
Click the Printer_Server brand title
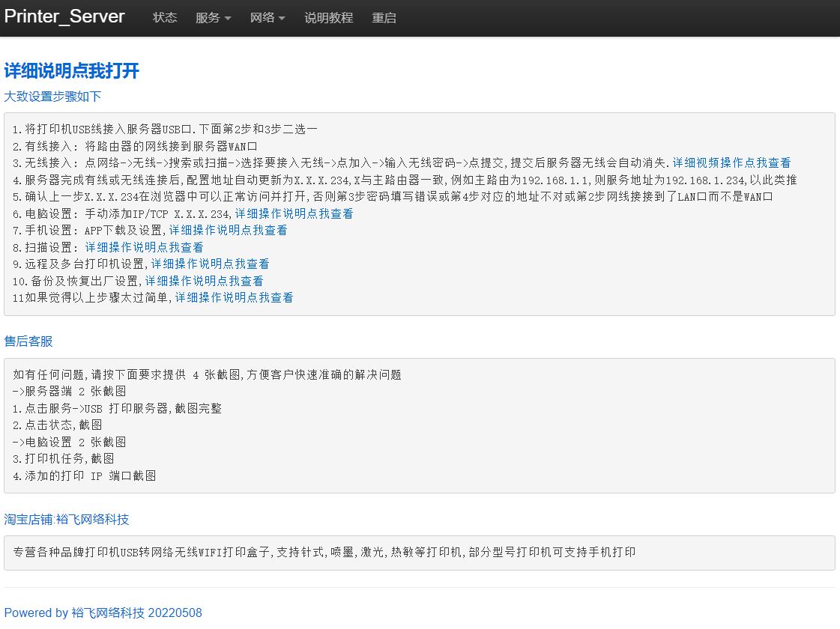click(64, 16)
